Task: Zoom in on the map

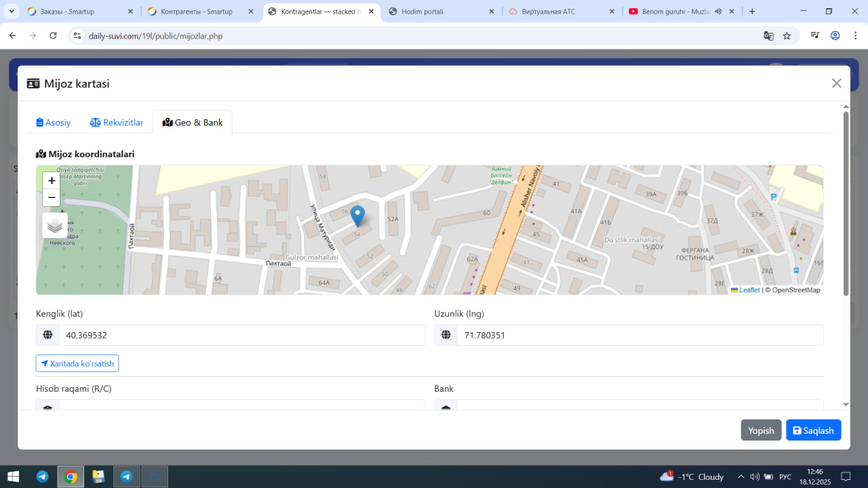Action: click(x=52, y=181)
